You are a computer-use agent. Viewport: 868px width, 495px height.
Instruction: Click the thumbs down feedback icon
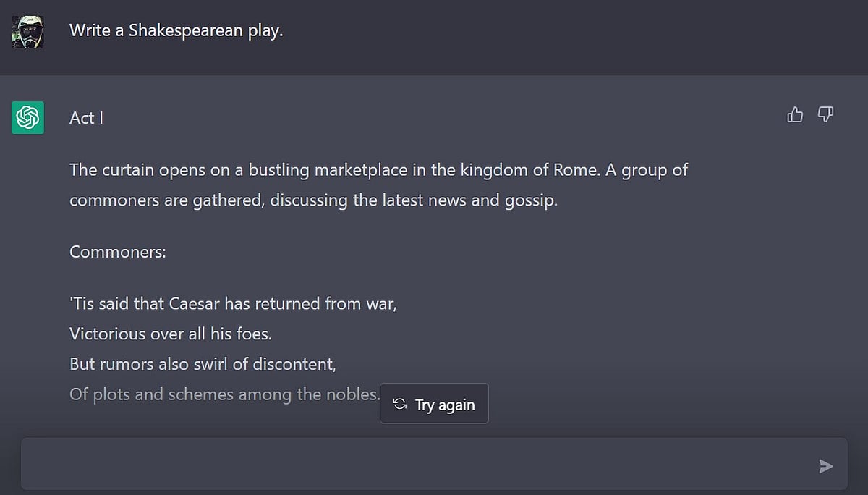(x=825, y=114)
